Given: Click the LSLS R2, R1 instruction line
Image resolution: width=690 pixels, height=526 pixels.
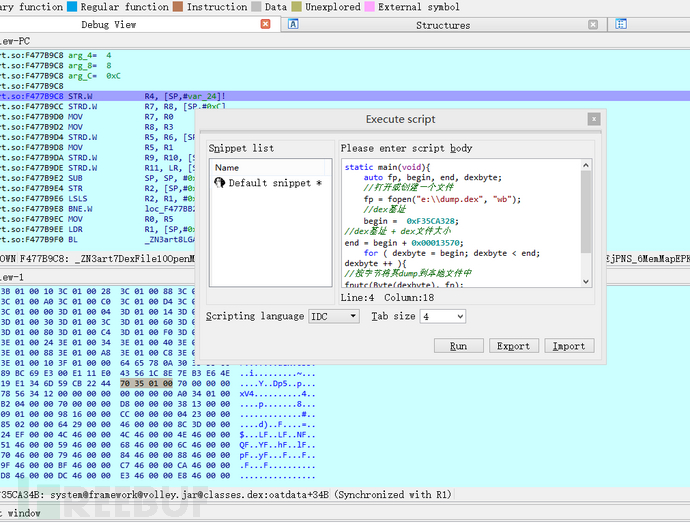Looking at the screenshot, I should click(98, 199).
